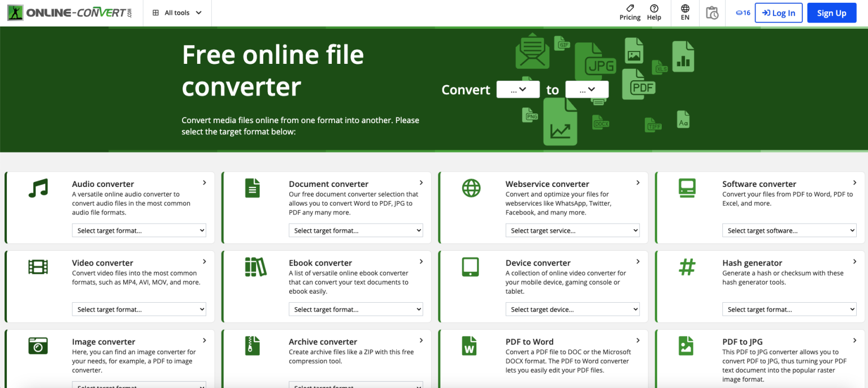Click the Log In button
The height and width of the screenshot is (388, 868).
(x=778, y=13)
